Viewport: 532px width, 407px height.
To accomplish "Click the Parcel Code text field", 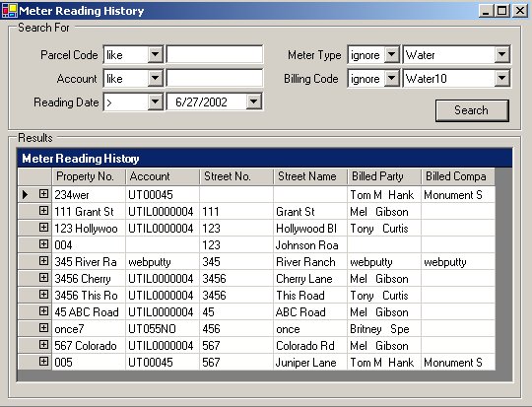I will click(x=215, y=54).
